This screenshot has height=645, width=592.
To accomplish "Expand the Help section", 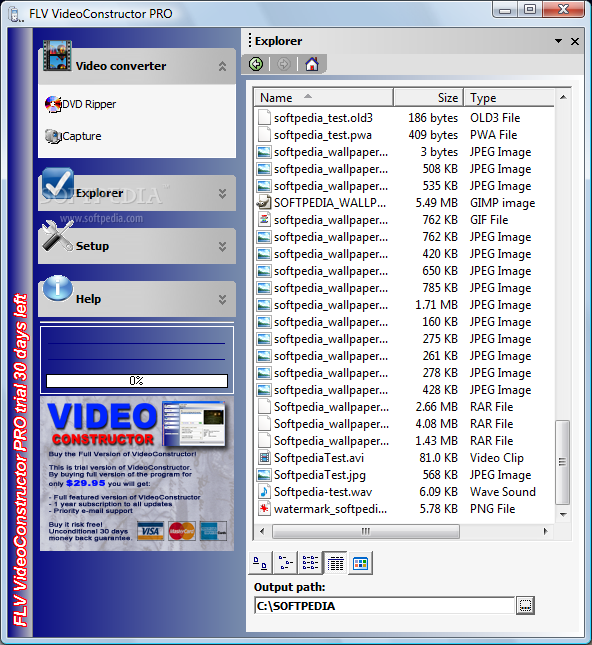I will coord(222,299).
